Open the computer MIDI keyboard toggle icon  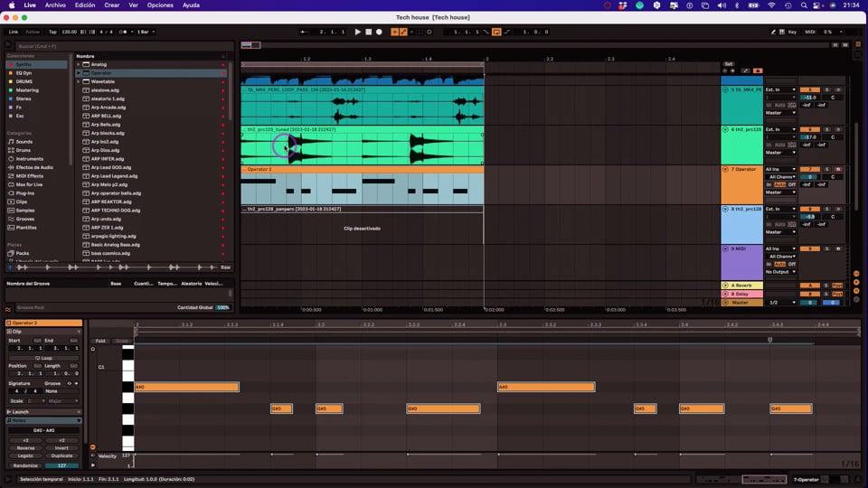781,33
